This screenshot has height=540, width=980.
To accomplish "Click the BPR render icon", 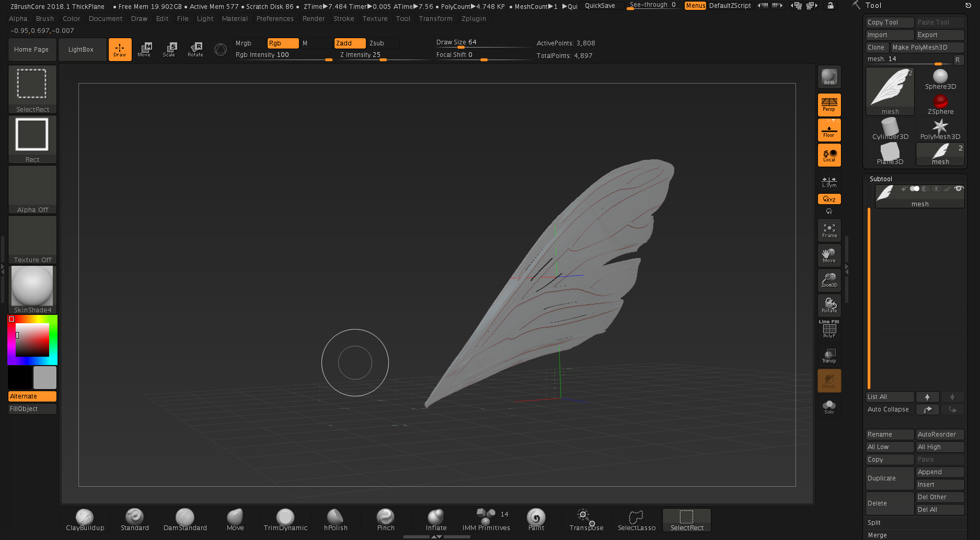I will pyautogui.click(x=829, y=76).
